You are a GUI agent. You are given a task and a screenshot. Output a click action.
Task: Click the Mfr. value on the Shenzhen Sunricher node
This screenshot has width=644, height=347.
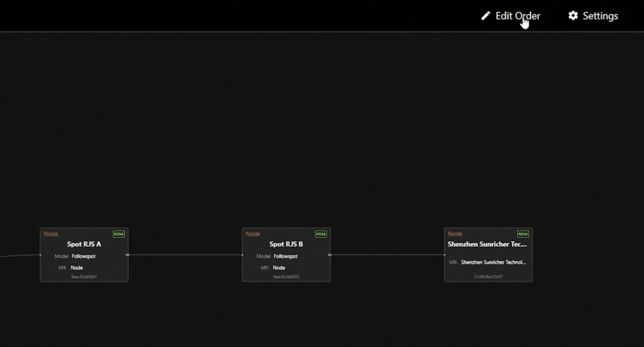493,262
